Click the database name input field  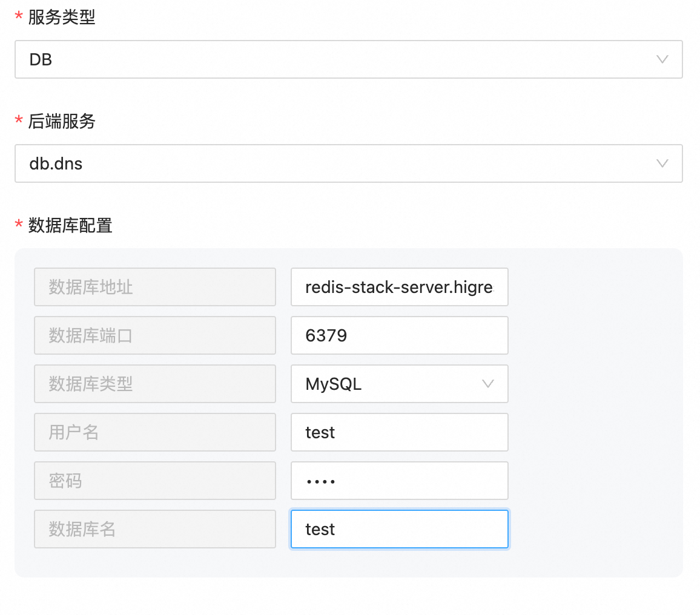(399, 529)
